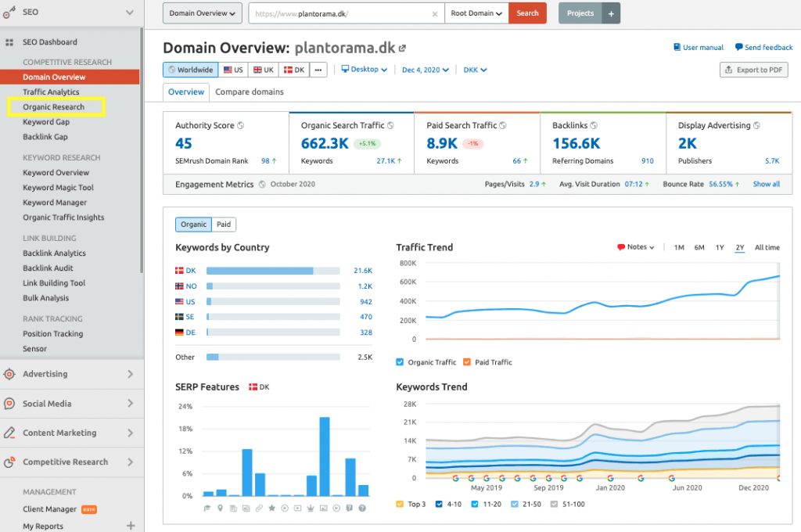The image size is (801, 532).
Task: Add report with My Reports plus icon
Action: [x=131, y=526]
